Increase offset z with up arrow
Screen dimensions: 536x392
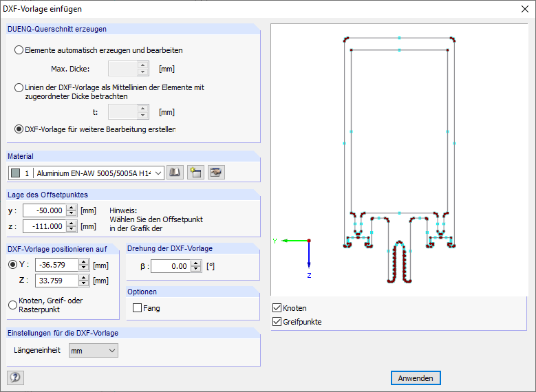pyautogui.click(x=71, y=224)
